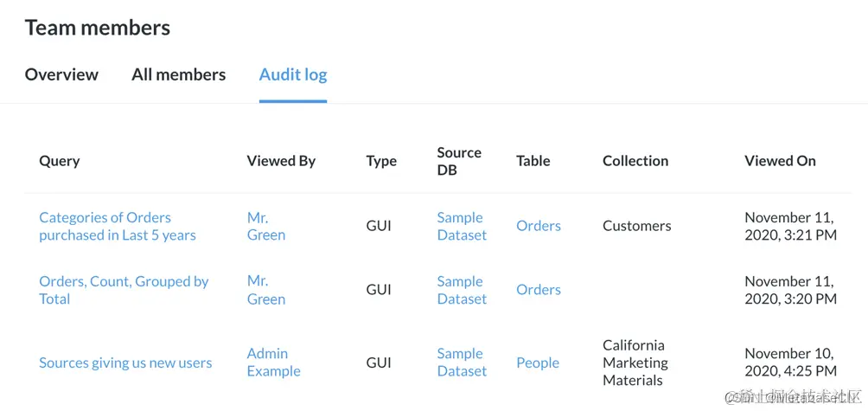Open the Overview tab
The height and width of the screenshot is (411, 868).
(61, 74)
